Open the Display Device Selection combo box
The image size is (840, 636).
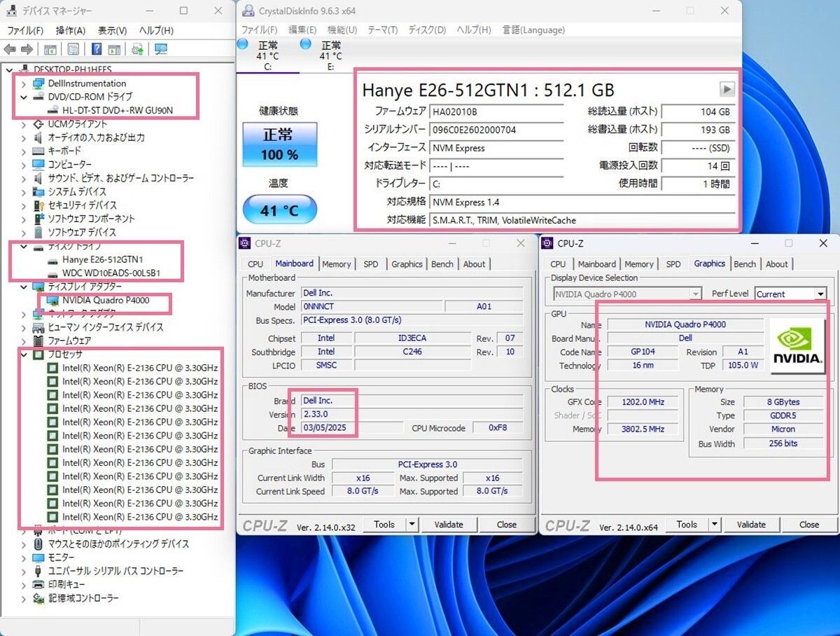click(627, 294)
